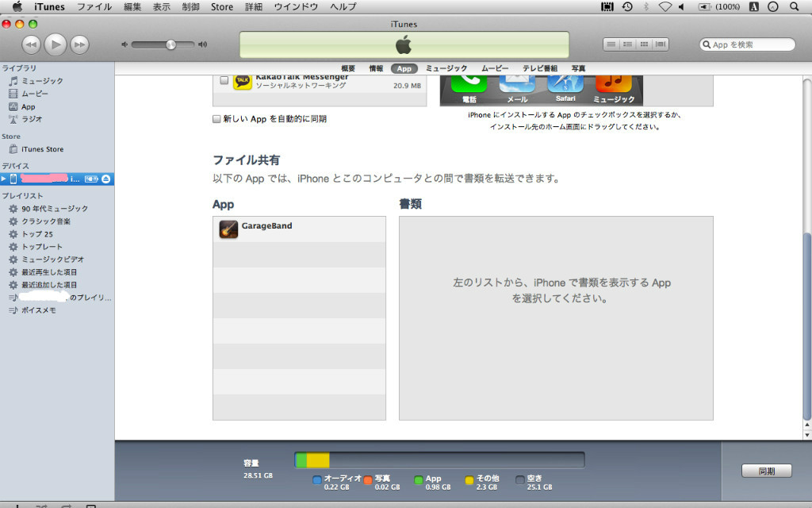Click the high volume speaker icon
This screenshot has height=508, width=812.
click(203, 44)
